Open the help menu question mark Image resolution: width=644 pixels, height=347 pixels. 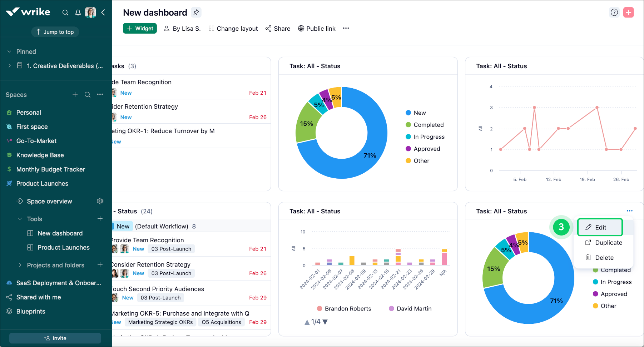(614, 12)
